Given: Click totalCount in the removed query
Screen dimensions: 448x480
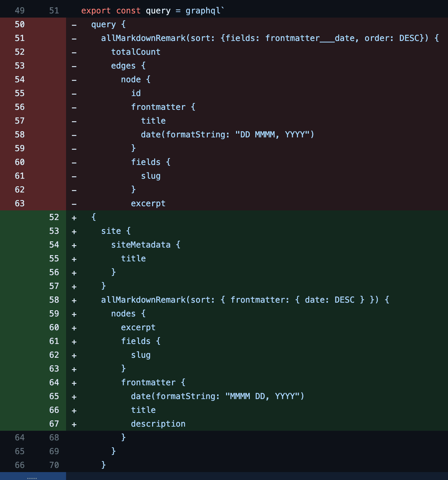Looking at the screenshot, I should point(136,52).
